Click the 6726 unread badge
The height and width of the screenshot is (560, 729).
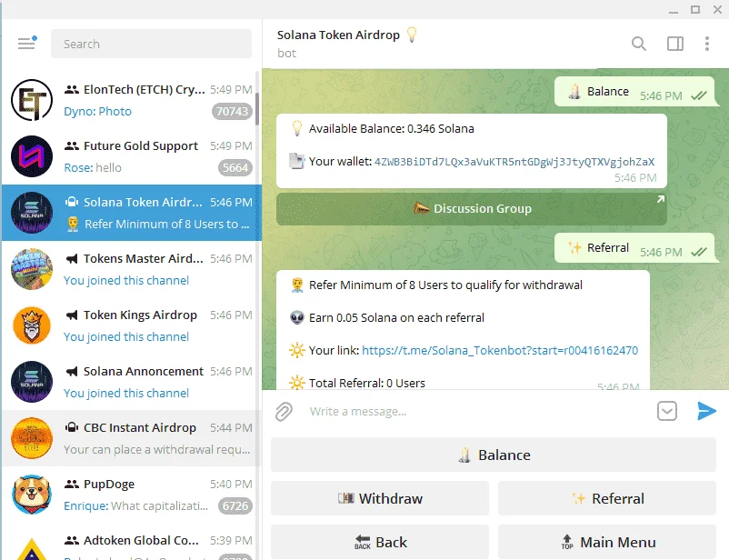[x=235, y=506]
